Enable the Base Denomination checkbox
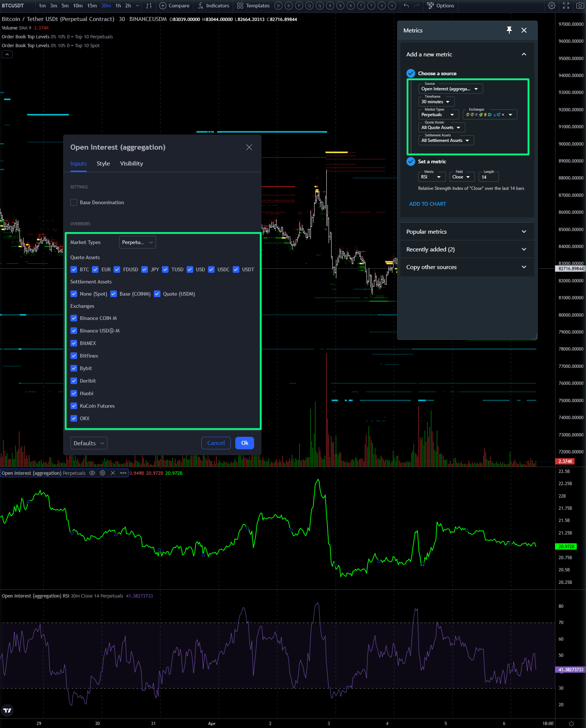The height and width of the screenshot is (728, 586). 74,202
